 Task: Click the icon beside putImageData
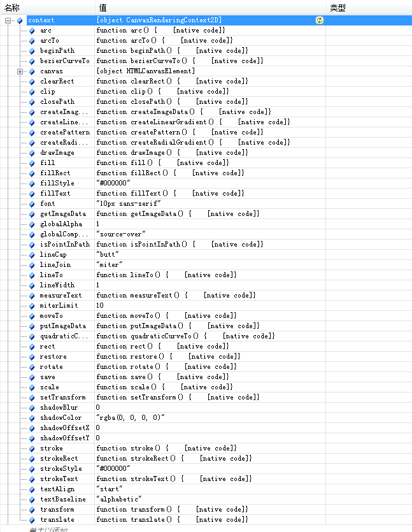[32, 326]
